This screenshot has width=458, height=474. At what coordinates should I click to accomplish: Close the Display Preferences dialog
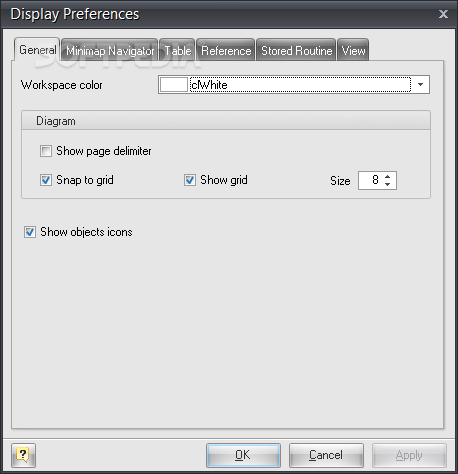(x=443, y=14)
